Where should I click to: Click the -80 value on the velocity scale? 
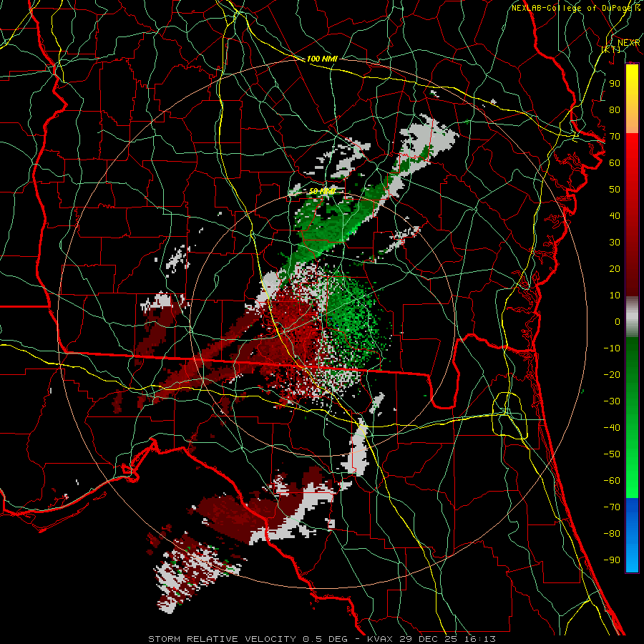612,534
